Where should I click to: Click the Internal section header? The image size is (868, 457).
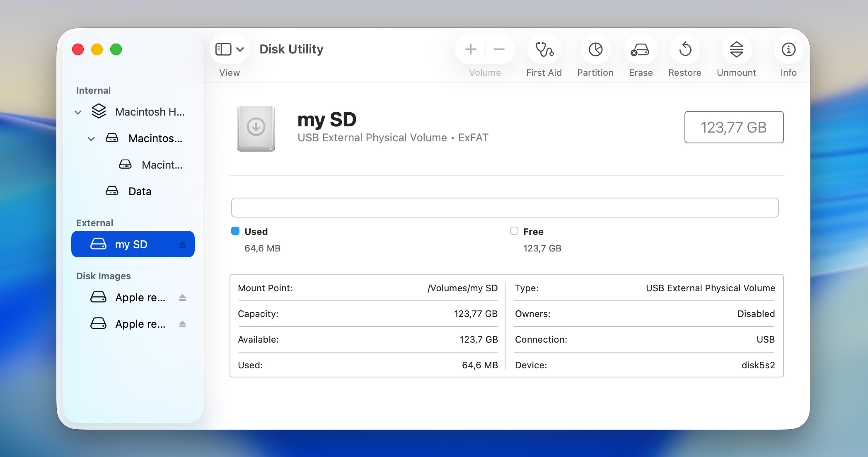pyautogui.click(x=93, y=90)
